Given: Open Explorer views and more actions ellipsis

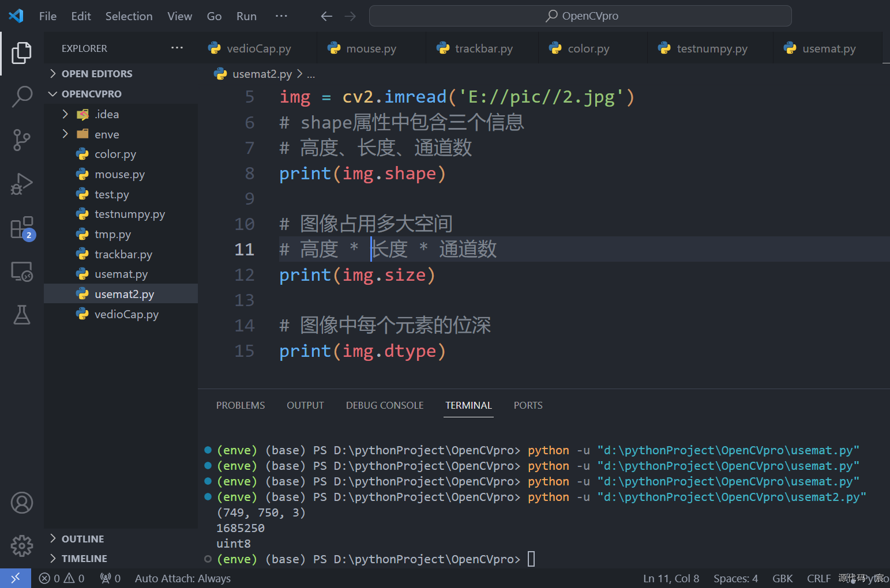Looking at the screenshot, I should [x=177, y=48].
